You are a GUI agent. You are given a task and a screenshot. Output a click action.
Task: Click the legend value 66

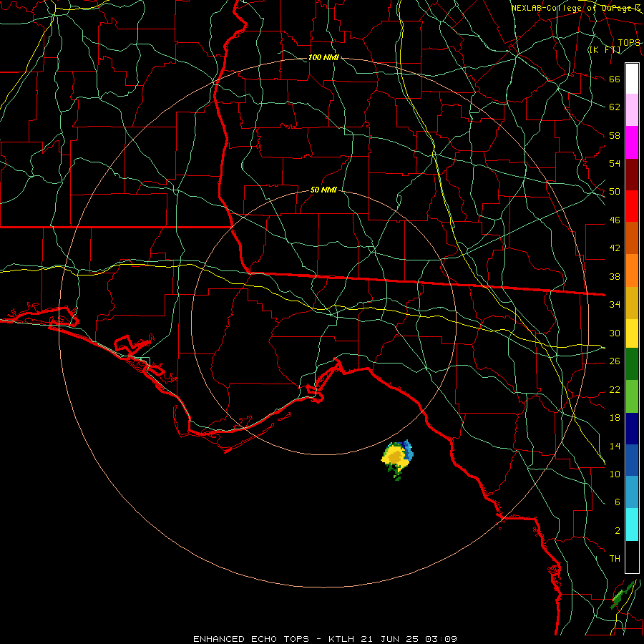(x=615, y=79)
